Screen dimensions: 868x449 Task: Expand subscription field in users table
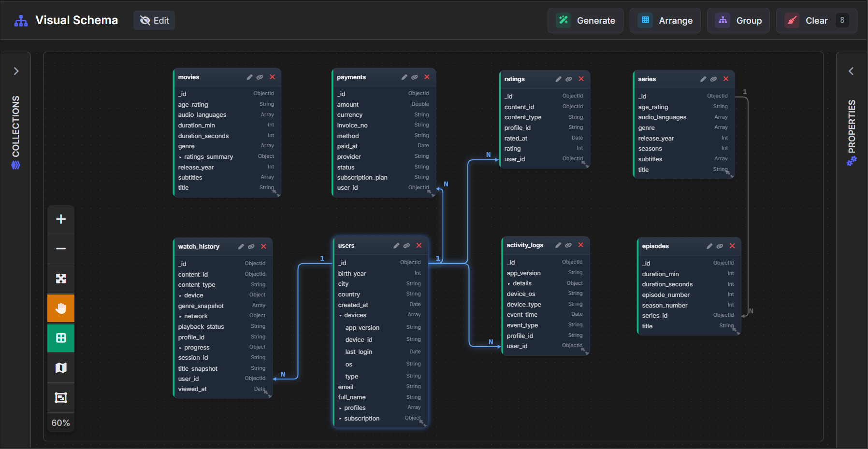tap(340, 419)
